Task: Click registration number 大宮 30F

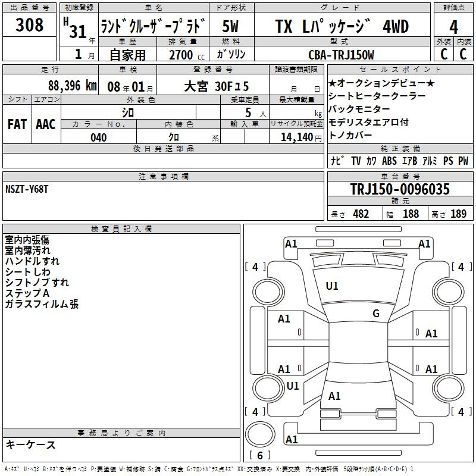Action: 217,86
